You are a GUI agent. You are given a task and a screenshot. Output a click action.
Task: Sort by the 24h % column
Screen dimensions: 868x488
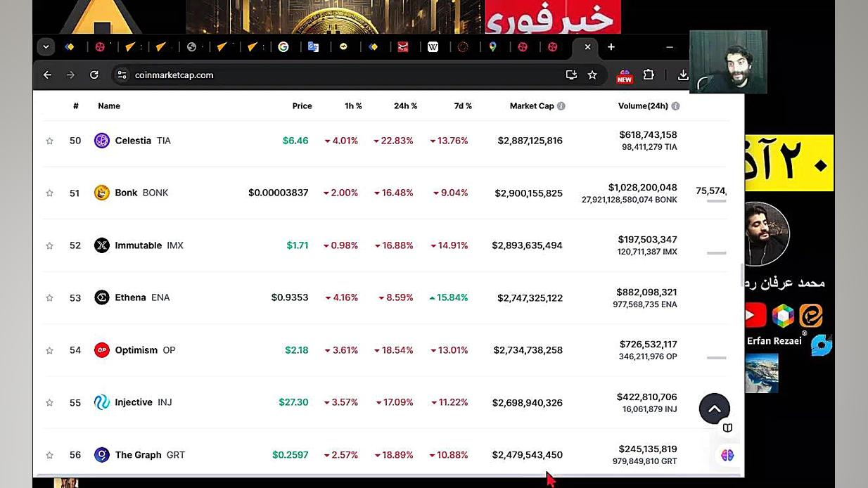pos(406,106)
